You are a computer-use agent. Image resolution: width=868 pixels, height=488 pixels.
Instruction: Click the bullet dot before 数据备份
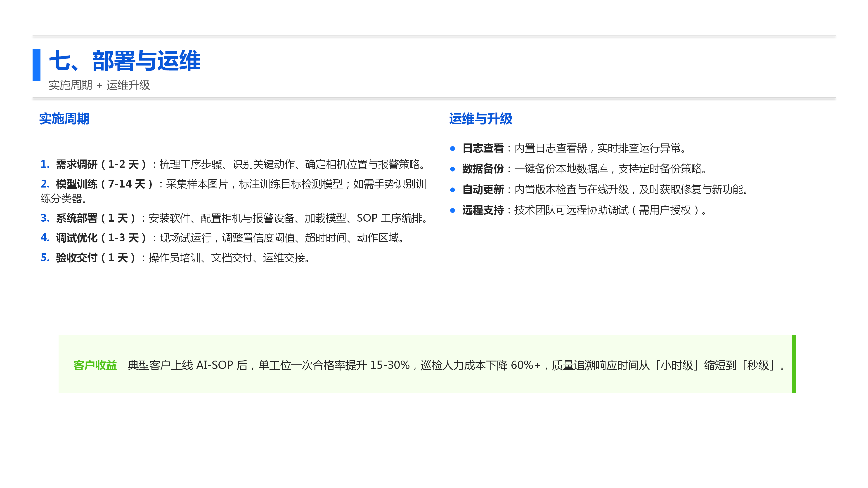point(452,169)
